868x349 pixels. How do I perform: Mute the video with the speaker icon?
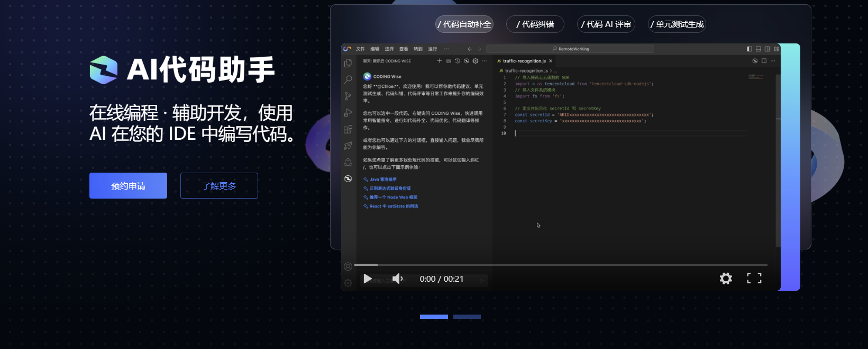pyautogui.click(x=397, y=279)
